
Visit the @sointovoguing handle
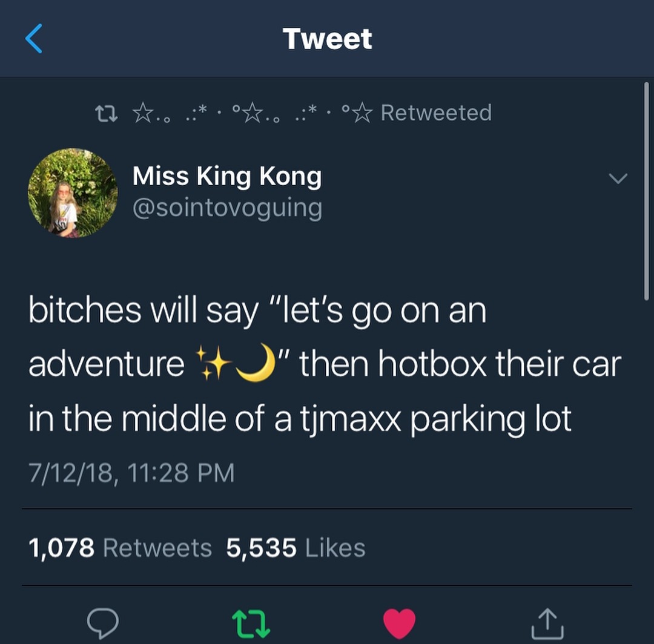(x=227, y=208)
